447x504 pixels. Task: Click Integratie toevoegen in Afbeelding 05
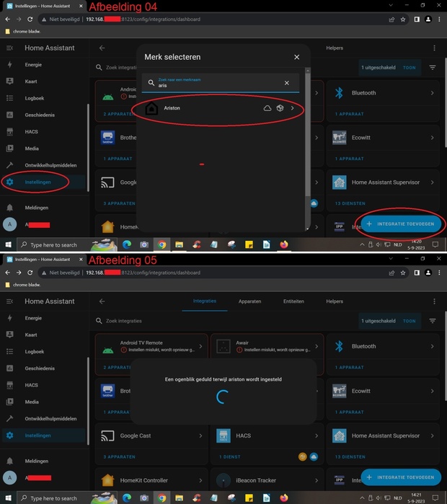point(401,477)
